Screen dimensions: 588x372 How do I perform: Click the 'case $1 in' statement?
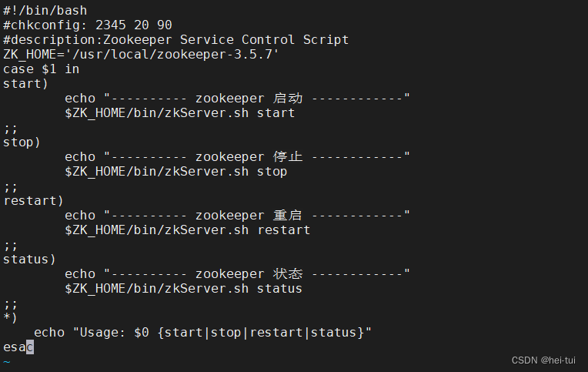click(x=41, y=69)
